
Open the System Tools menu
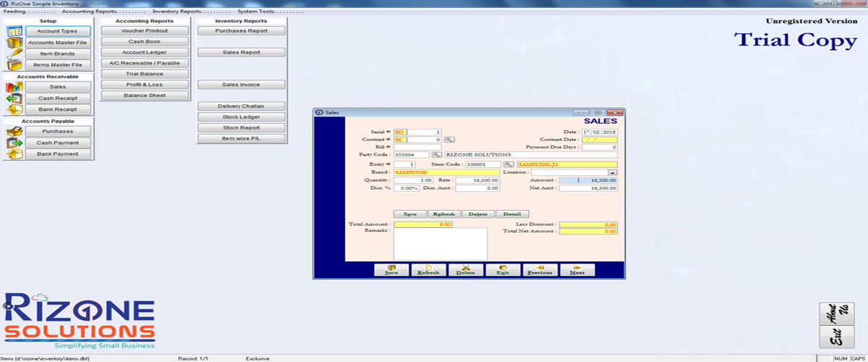click(x=270, y=12)
